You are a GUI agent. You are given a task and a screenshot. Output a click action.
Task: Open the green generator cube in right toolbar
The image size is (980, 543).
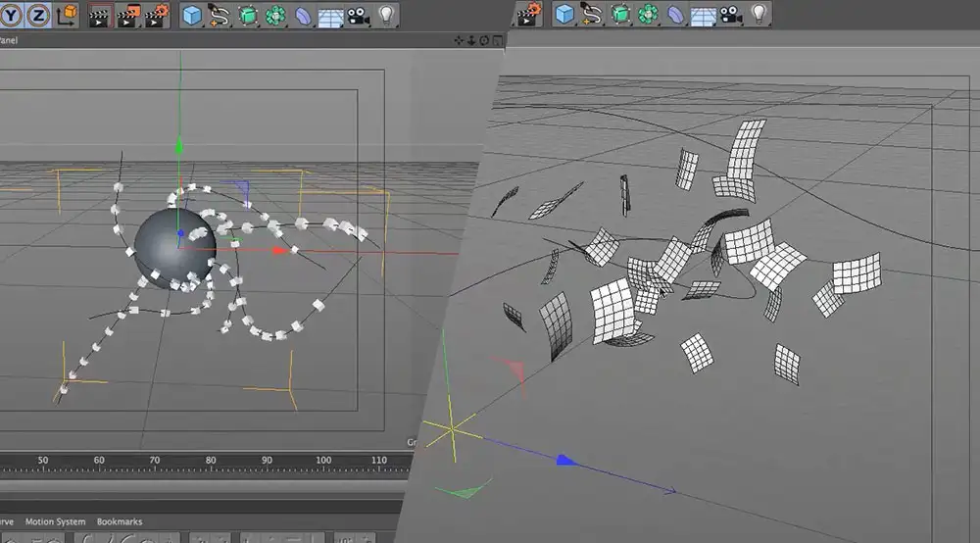(x=620, y=14)
